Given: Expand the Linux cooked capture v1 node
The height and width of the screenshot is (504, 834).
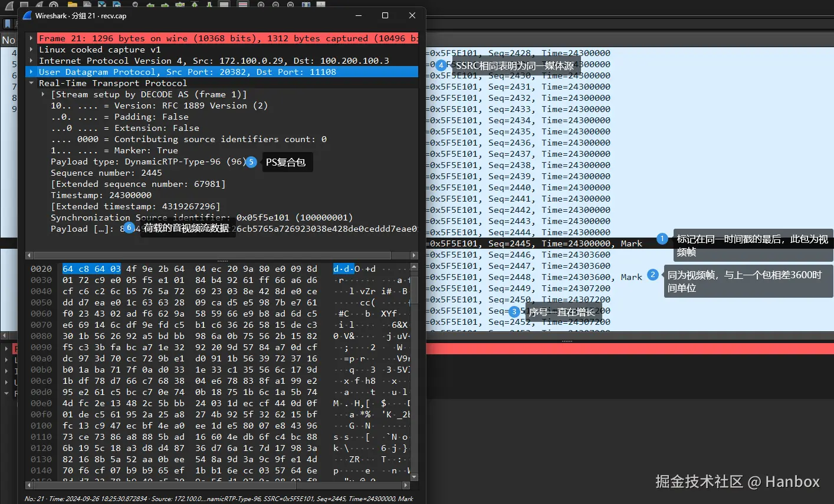Looking at the screenshot, I should 31,50.
